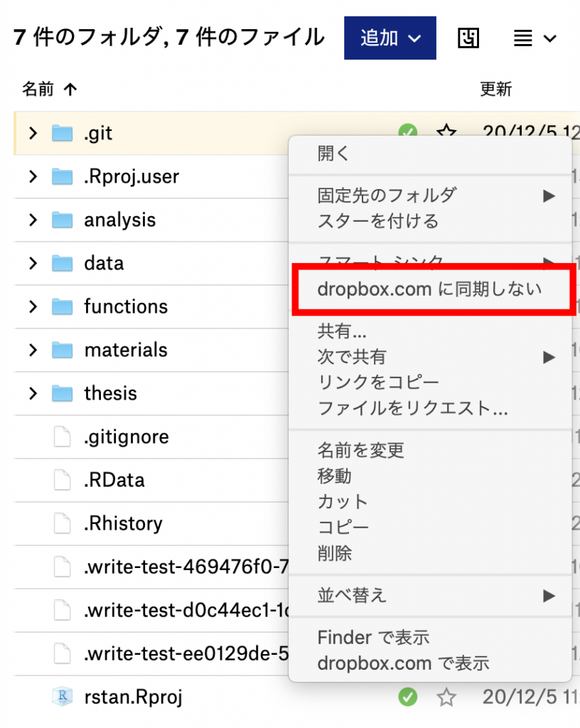
Task: Expand the .git folder
Action: coord(32,133)
